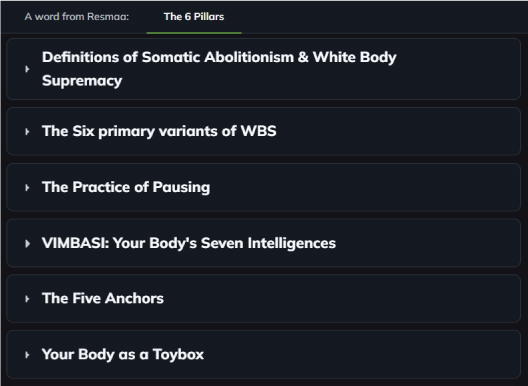Expand arrow for Six primary variants of WBS
This screenshot has width=528, height=386.
(27, 131)
